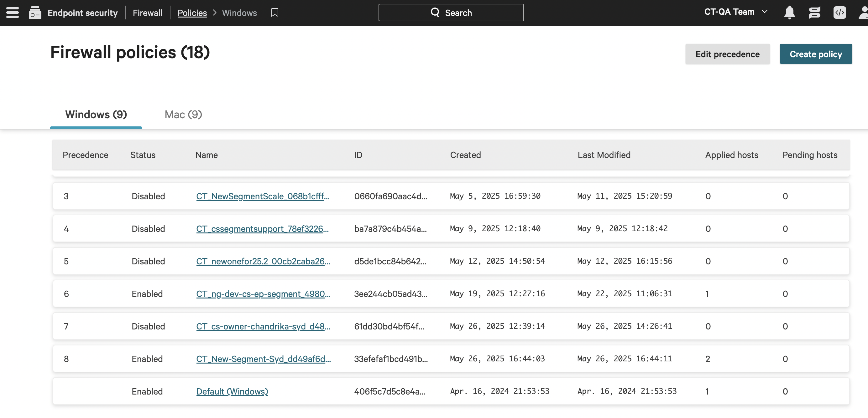The width and height of the screenshot is (868, 418).
Task: Open the Policies breadcrumb link
Action: pyautogui.click(x=192, y=13)
